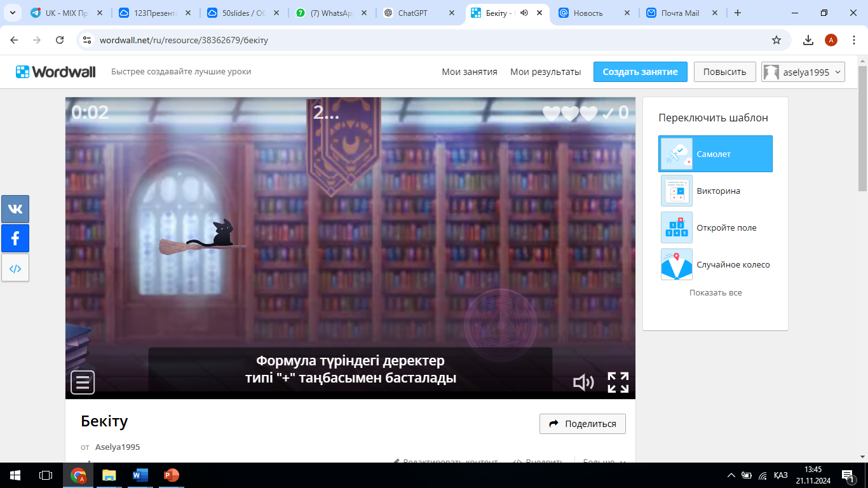The image size is (868, 488).
Task: Switch to the 50slides tab
Action: 243,13
